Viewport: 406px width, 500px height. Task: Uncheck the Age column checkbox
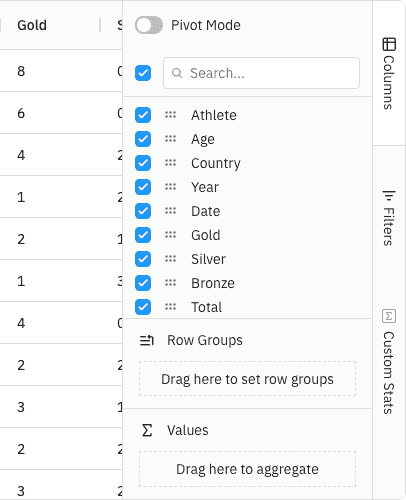click(143, 139)
